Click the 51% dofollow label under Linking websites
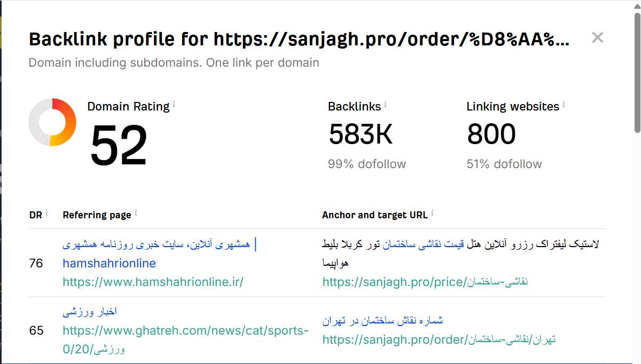The width and height of the screenshot is (641, 364). click(504, 164)
